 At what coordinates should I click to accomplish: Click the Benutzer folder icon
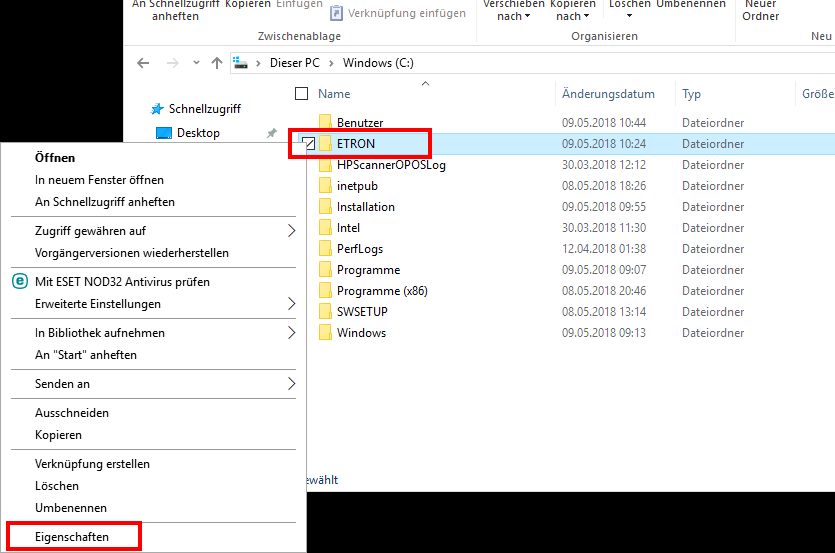click(324, 123)
